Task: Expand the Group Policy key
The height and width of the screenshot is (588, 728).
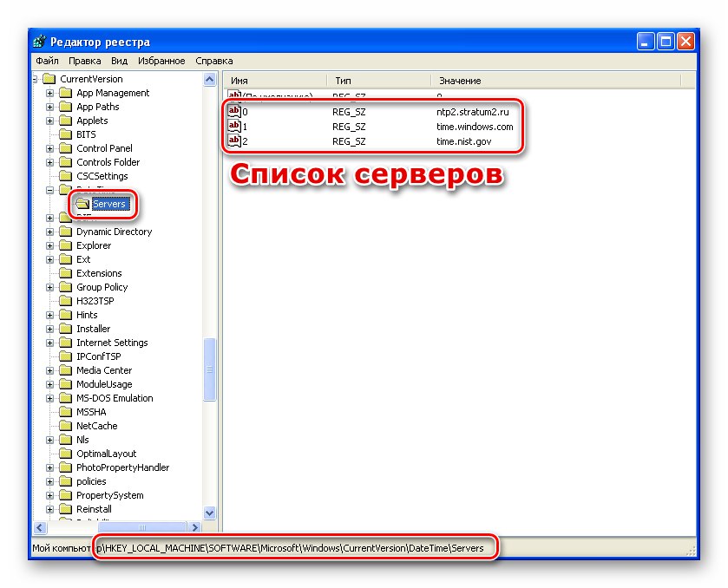Action: [x=49, y=287]
